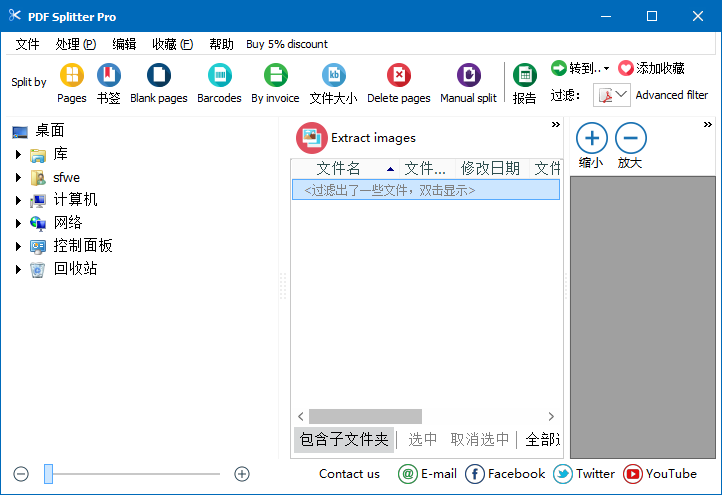Select Blank pages split icon
Image resolution: width=722 pixels, height=495 pixels.
coord(159,75)
